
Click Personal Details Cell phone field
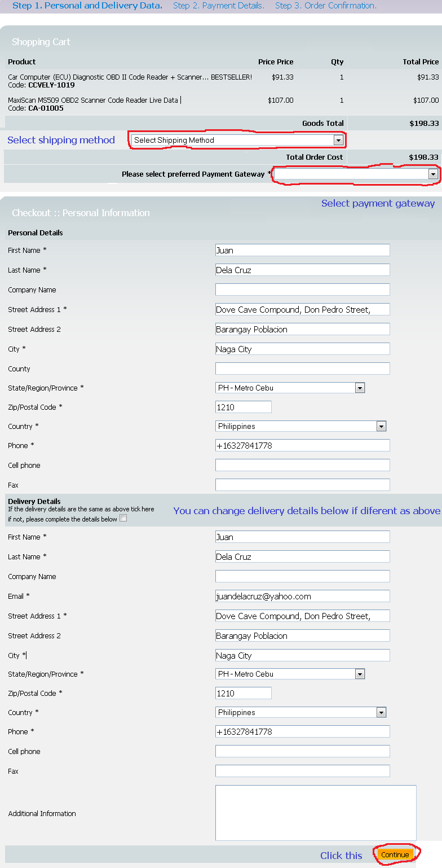pyautogui.click(x=303, y=465)
